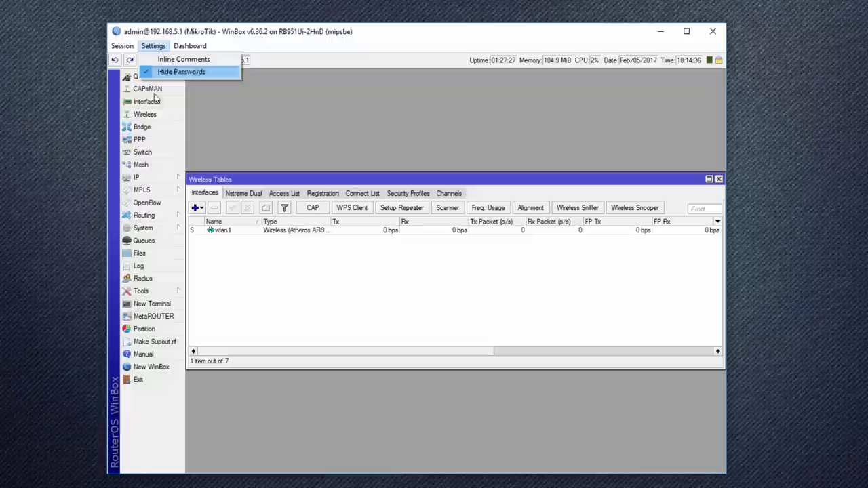Open the Bridge sidebar item
The image size is (868, 488).
[x=142, y=127]
